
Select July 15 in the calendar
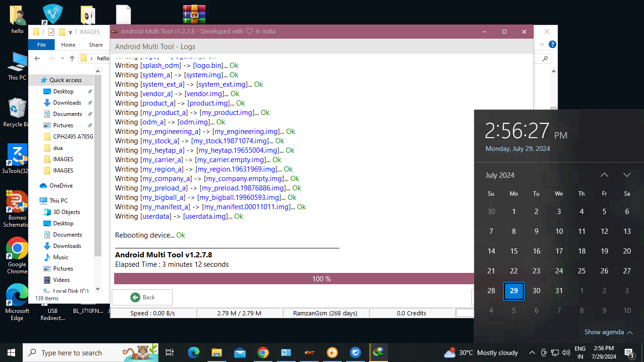[514, 251]
